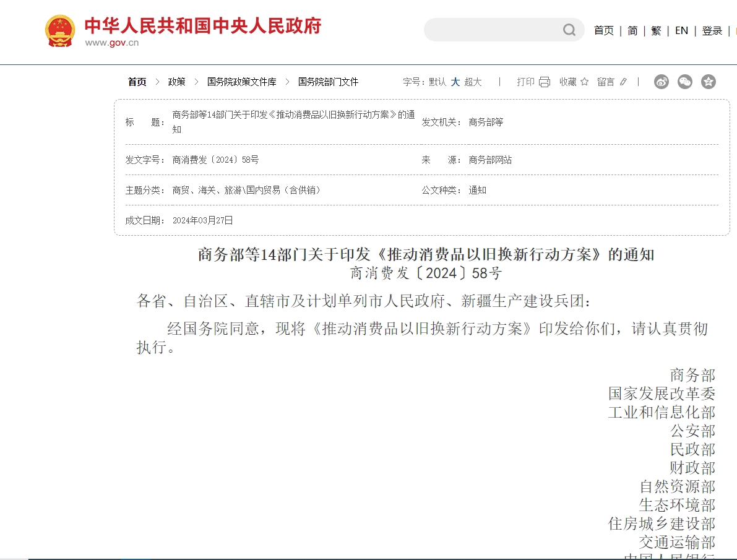The height and width of the screenshot is (560, 737).
Task: Set font size to 超大
Action: (473, 82)
